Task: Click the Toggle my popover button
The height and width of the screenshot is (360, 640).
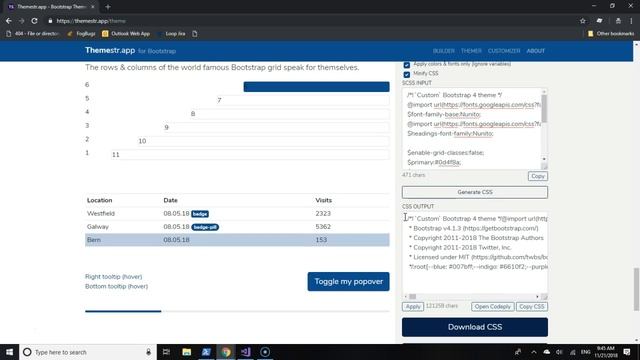Action: coord(348,282)
